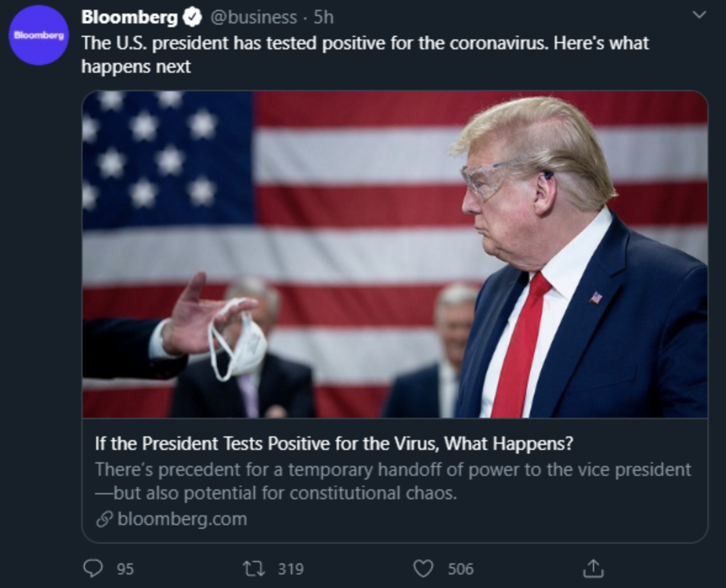Click the chain link icon beside bloomberg.com
This screenshot has height=588, width=726.
(x=104, y=520)
